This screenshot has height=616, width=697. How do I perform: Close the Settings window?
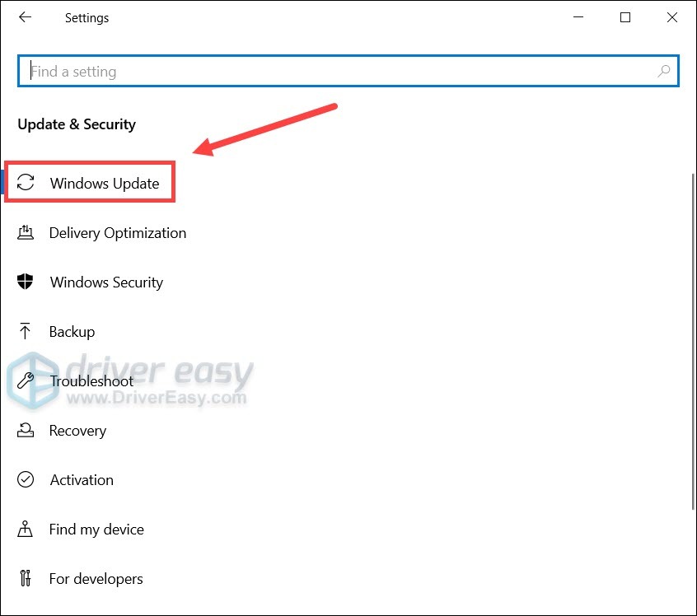point(671,17)
